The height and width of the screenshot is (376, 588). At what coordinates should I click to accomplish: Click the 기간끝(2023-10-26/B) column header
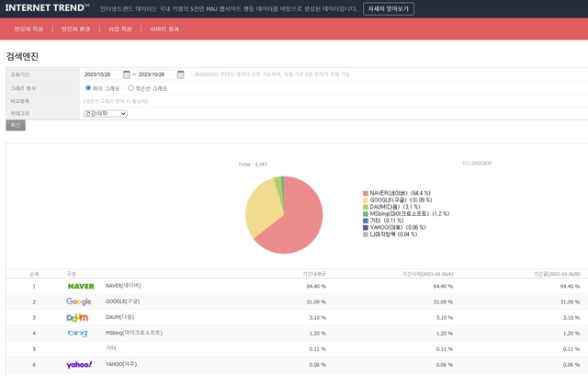coord(557,274)
